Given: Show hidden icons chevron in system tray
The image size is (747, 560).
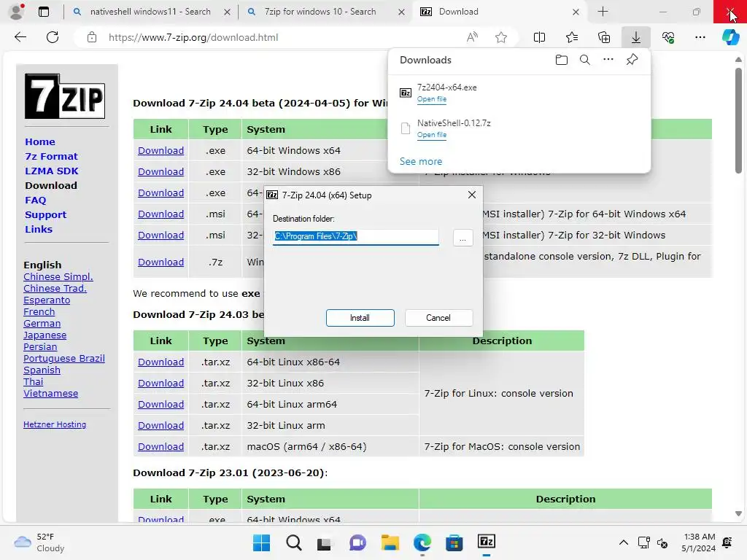Looking at the screenshot, I should (623, 542).
